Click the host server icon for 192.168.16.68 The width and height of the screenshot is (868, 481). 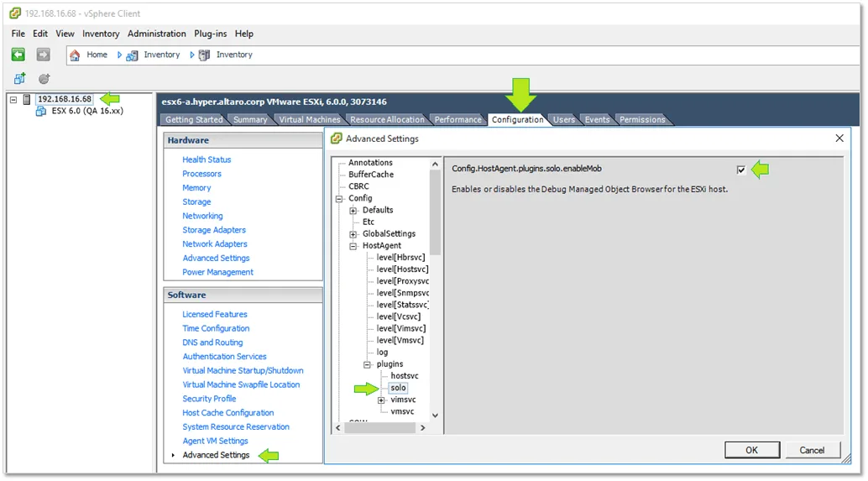coord(27,99)
